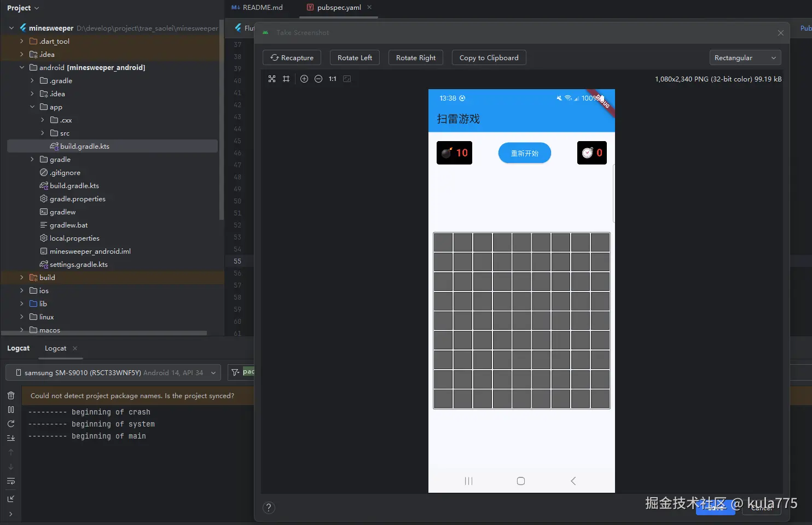812x525 pixels.
Task: Click the zoom in icon in screenshot viewer
Action: (304, 79)
